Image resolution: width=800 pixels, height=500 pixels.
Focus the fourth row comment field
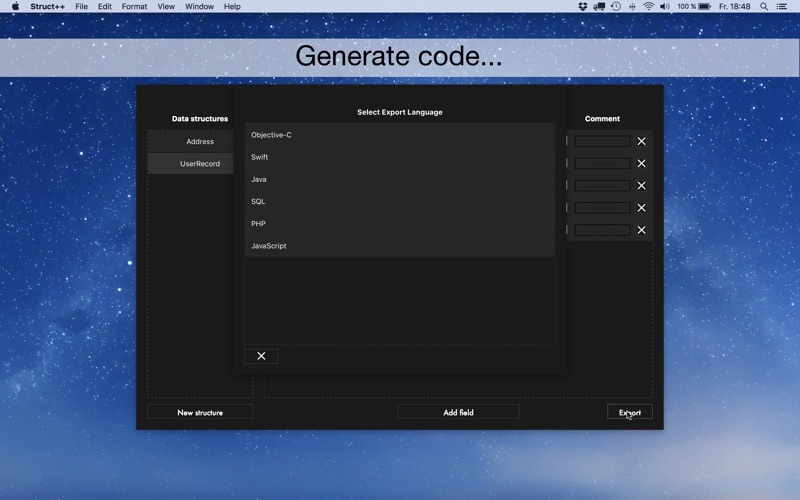pos(603,208)
